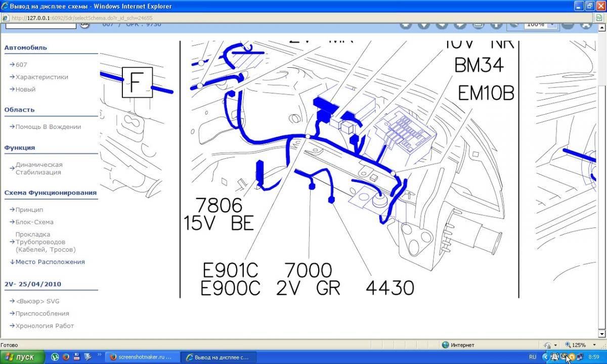Click the Интернет zone globe in status bar
607x364 pixels.
coord(446,345)
